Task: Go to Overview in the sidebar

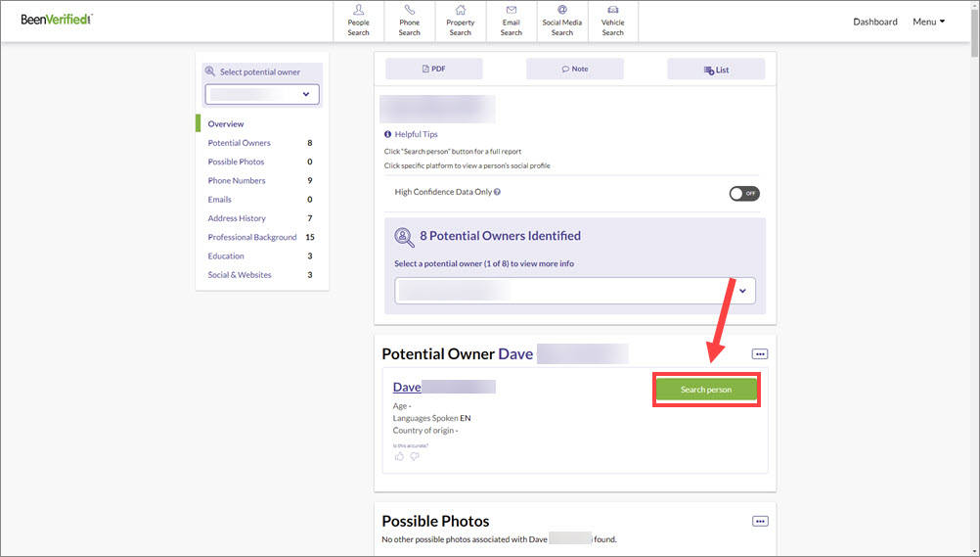Action: point(226,124)
